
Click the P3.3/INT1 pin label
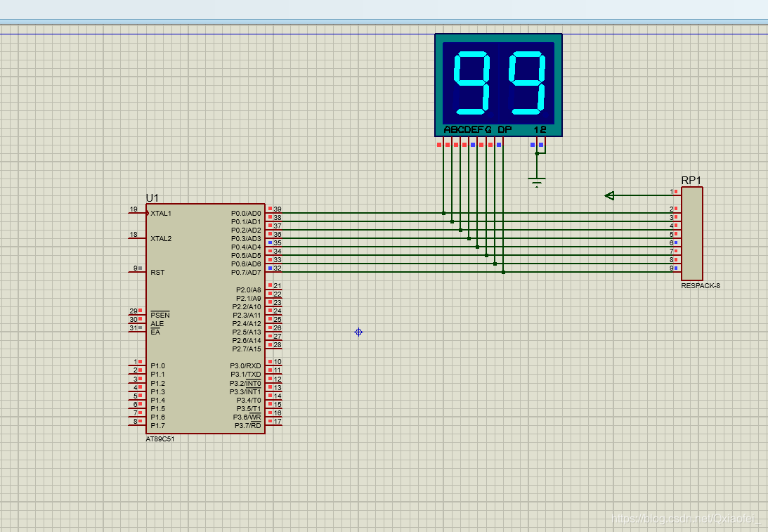[245, 391]
